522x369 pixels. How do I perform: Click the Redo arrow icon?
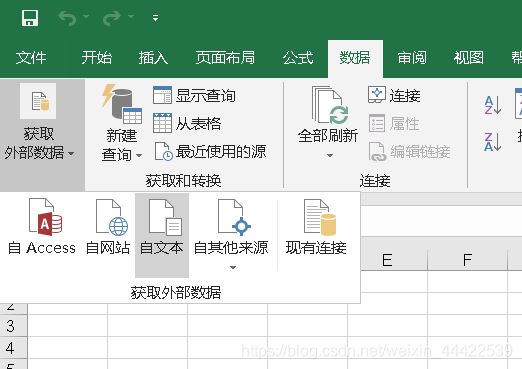pyautogui.click(x=112, y=18)
